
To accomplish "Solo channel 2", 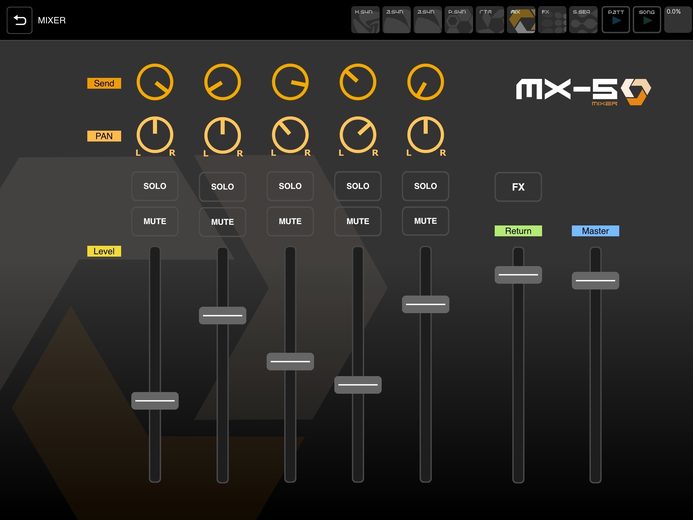I will (x=222, y=187).
